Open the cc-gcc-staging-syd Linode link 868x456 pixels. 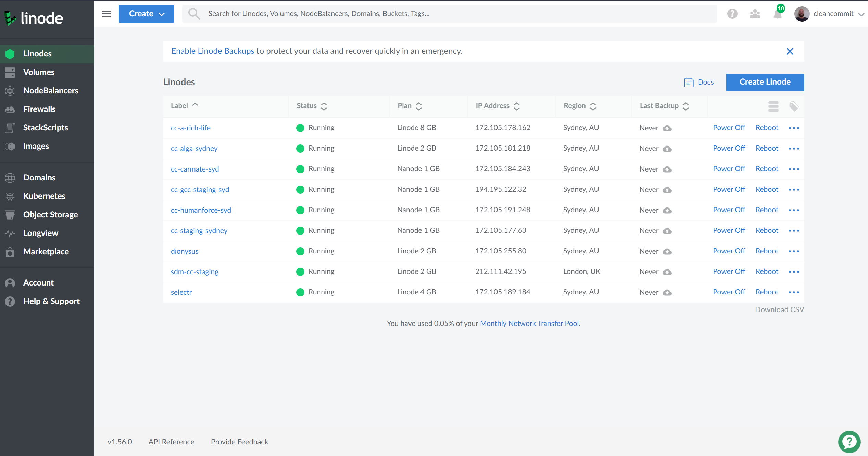point(200,190)
